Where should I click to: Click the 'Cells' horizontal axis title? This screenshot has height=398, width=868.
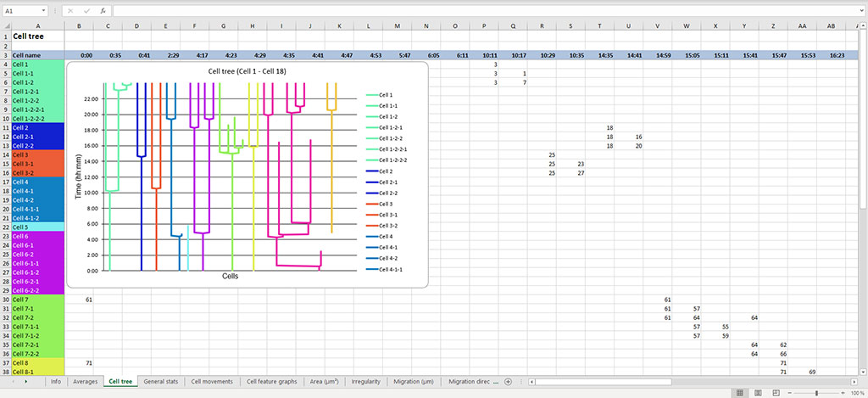coord(231,276)
